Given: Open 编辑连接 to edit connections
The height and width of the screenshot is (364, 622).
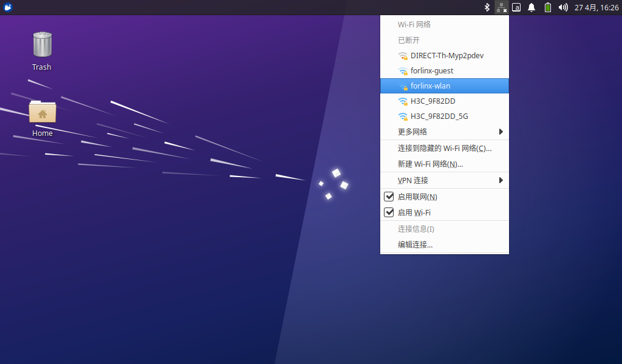Looking at the screenshot, I should tap(415, 244).
